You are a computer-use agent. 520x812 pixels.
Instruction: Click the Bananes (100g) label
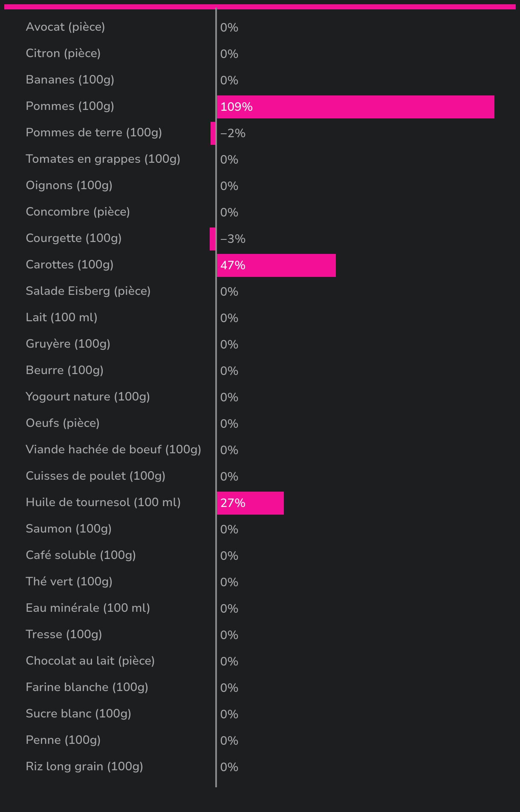point(70,80)
